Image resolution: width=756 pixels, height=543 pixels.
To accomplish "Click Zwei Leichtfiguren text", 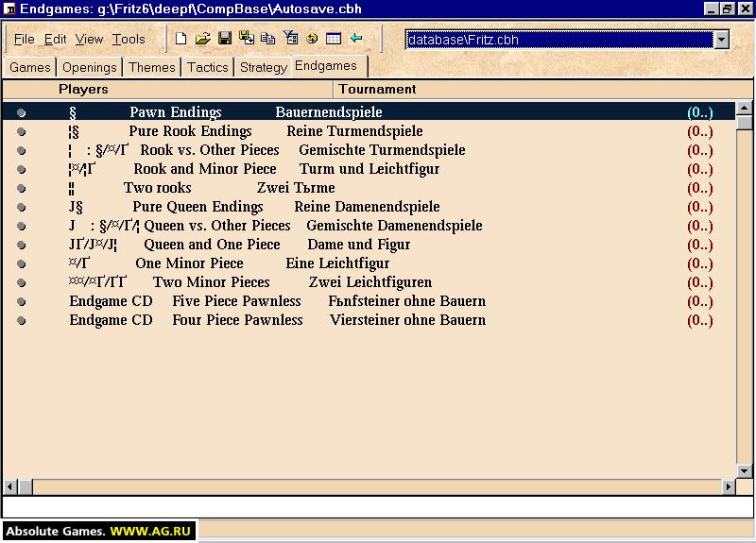I will coord(370,282).
